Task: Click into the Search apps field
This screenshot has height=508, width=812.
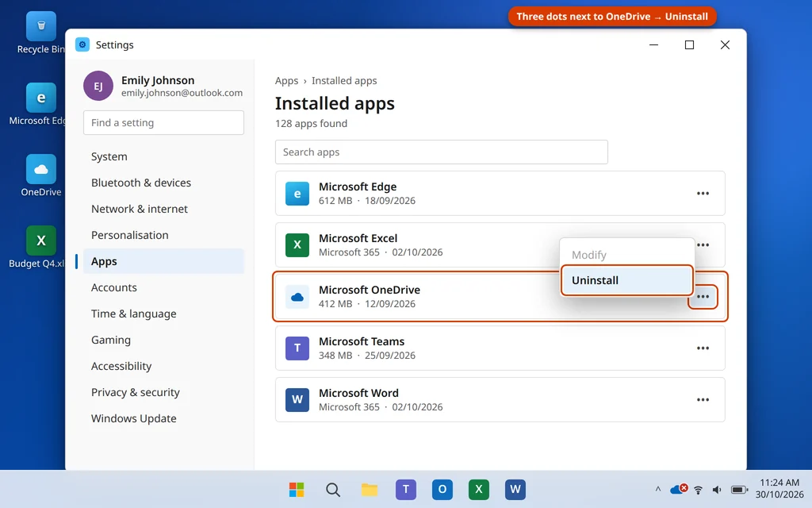Action: (x=441, y=152)
